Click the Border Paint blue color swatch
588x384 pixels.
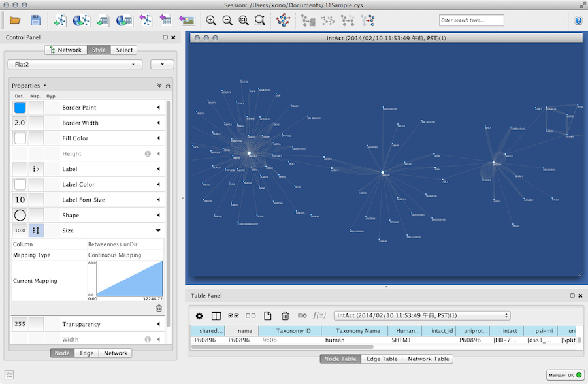(20, 108)
